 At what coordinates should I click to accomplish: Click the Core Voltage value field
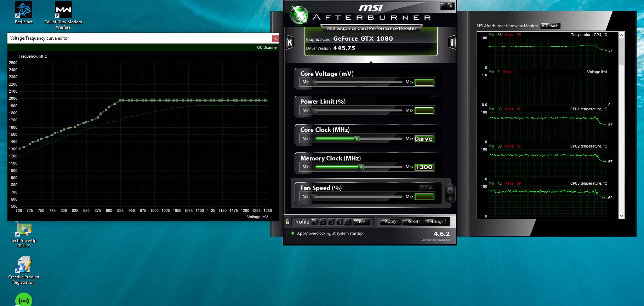tap(424, 82)
